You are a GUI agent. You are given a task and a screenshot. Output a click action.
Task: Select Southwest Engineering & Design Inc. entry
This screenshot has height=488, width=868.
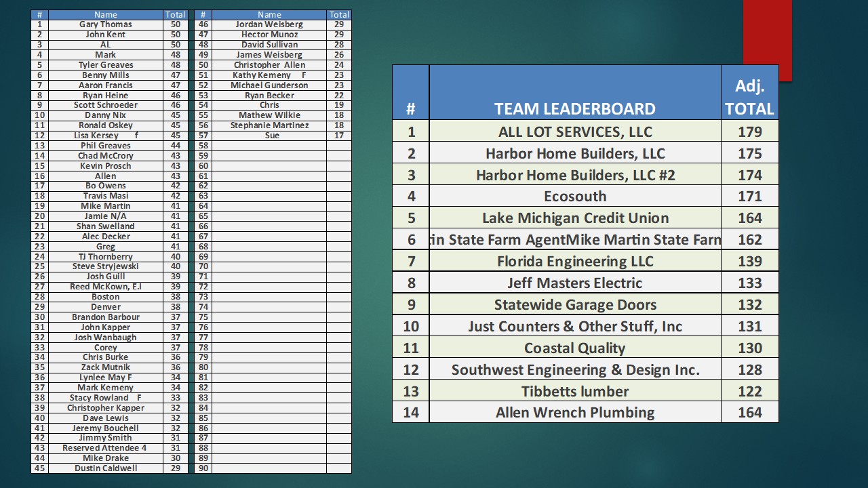coord(574,370)
